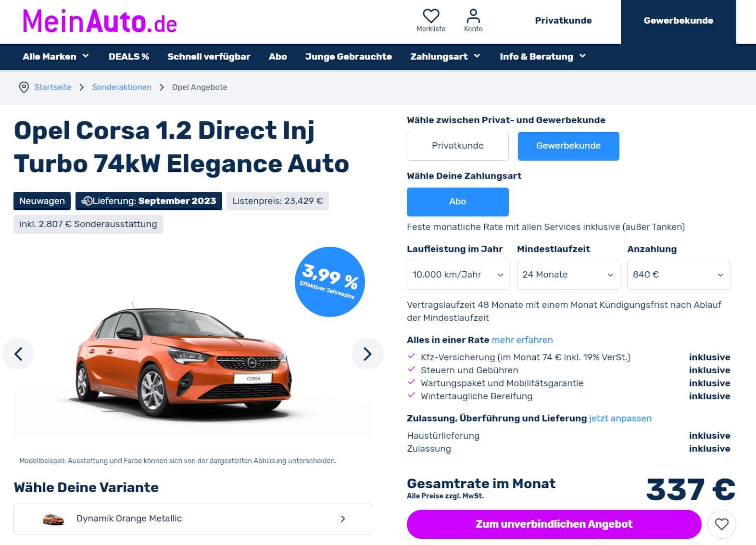
Task: Expand Alle Marken menu
Action: (56, 57)
